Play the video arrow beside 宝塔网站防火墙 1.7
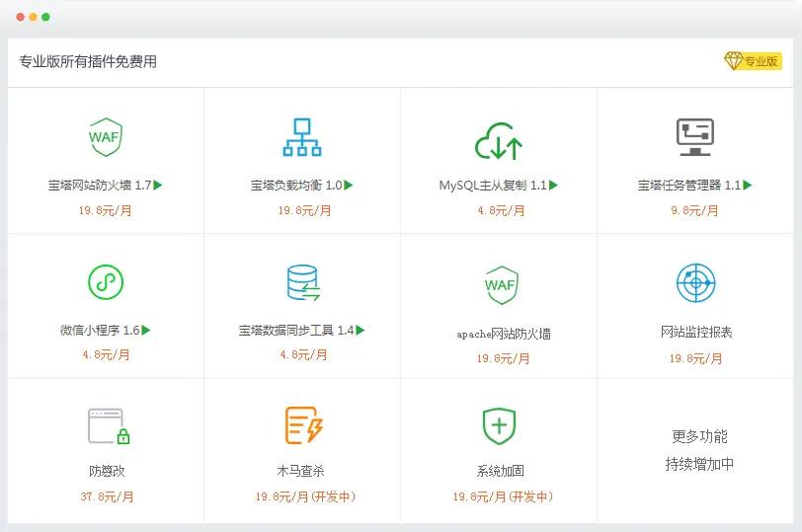The width and height of the screenshot is (802, 532). point(158,185)
